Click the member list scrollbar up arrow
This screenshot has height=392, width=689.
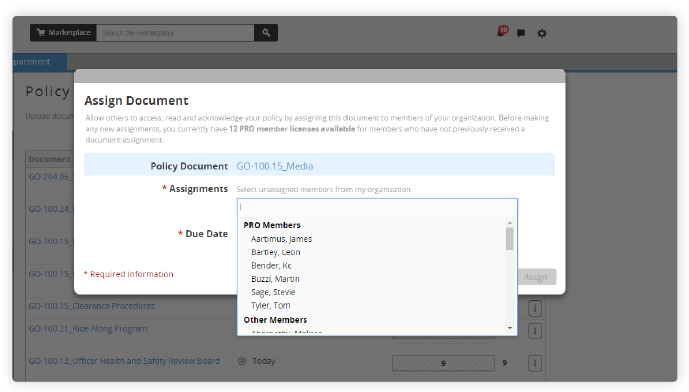click(510, 223)
